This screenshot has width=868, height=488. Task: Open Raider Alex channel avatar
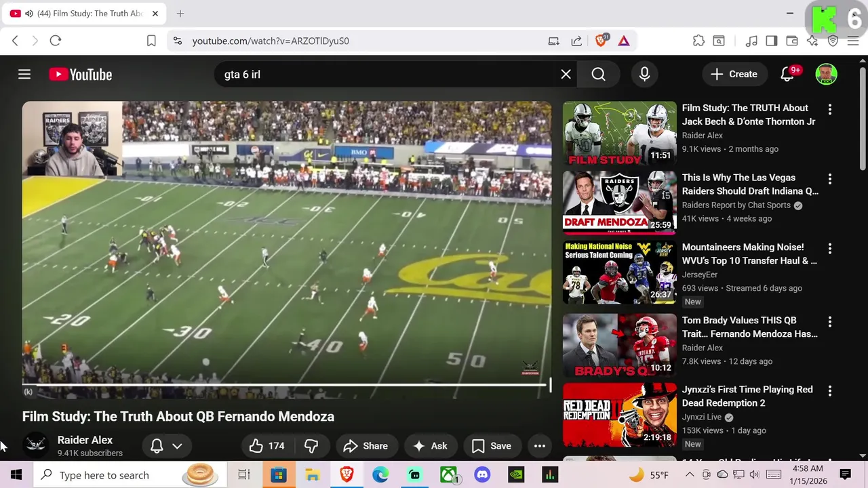(x=36, y=445)
